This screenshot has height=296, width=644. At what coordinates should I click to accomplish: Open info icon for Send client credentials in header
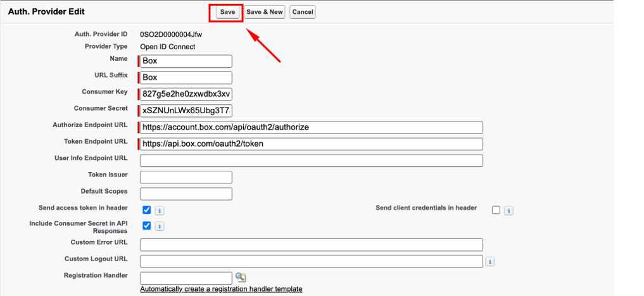click(x=509, y=211)
